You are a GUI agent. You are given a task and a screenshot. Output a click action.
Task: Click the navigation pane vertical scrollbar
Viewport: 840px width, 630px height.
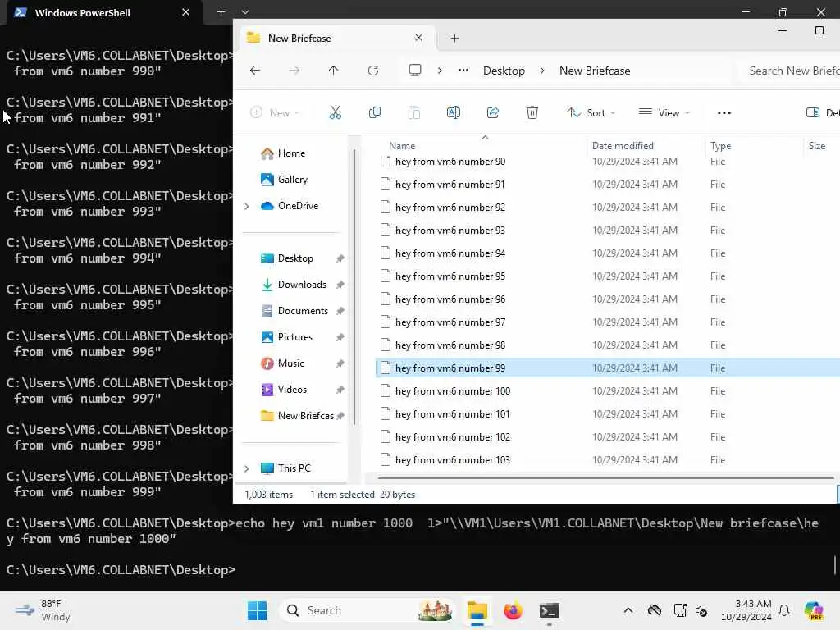pyautogui.click(x=354, y=286)
